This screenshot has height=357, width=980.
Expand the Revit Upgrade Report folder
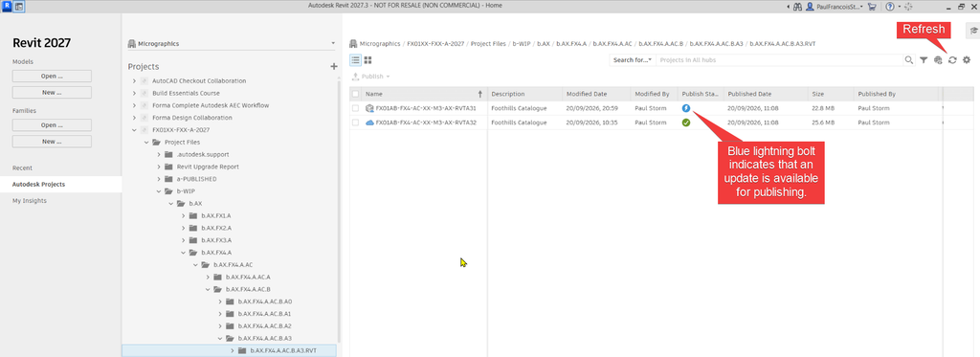(159, 167)
